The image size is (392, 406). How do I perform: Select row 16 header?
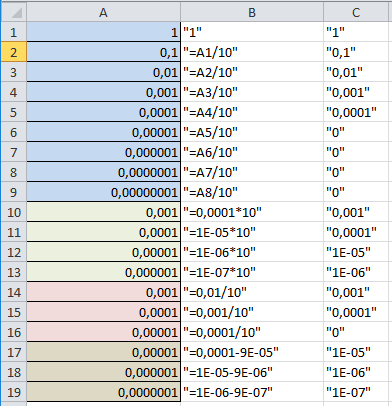(x=14, y=332)
